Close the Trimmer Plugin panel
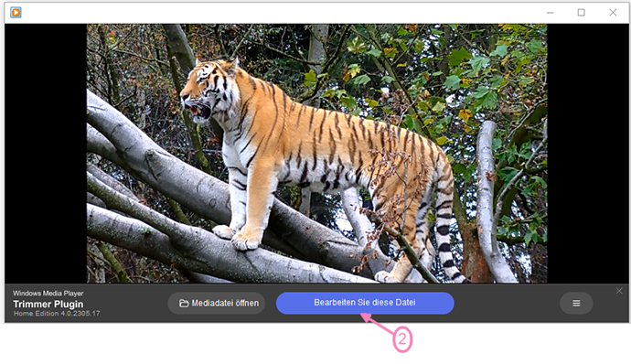631x364 pixels. 619,291
